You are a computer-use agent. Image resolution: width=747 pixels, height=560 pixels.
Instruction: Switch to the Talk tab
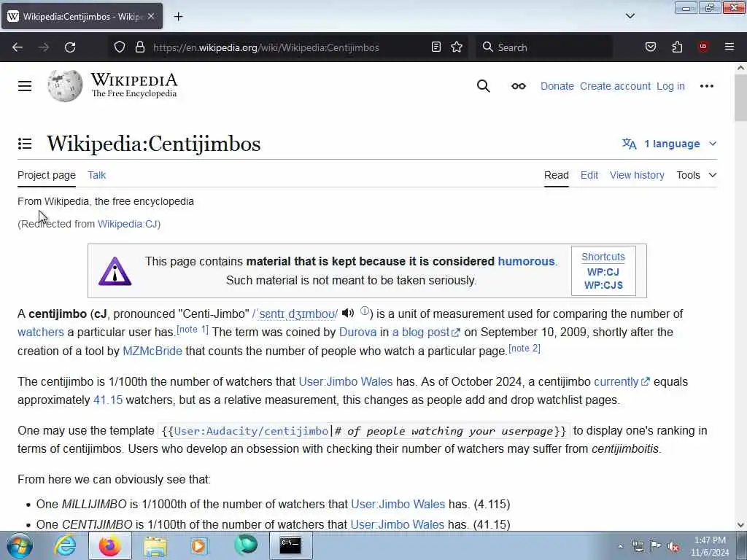[x=97, y=175]
